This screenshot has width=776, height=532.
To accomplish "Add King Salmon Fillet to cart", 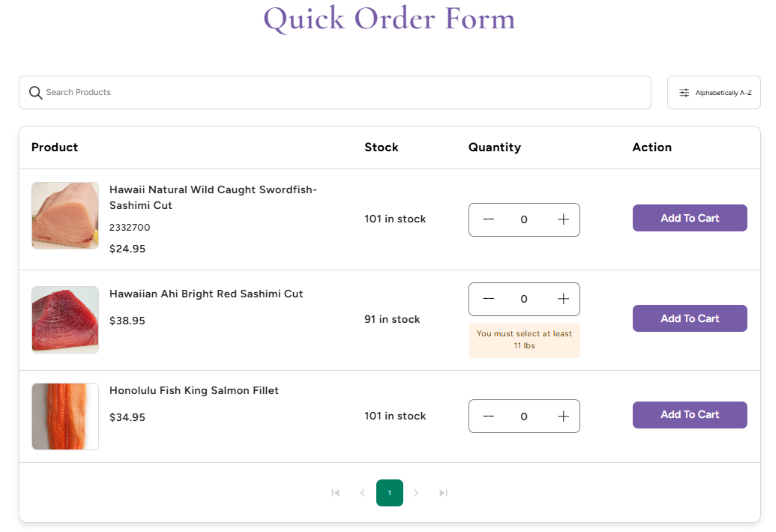I will point(689,415).
